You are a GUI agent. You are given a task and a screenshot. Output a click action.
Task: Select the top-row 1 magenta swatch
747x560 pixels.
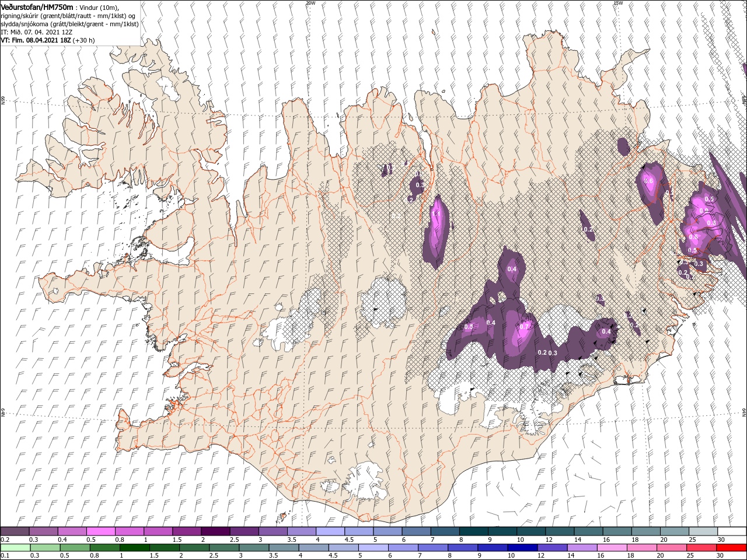[x=158, y=531]
